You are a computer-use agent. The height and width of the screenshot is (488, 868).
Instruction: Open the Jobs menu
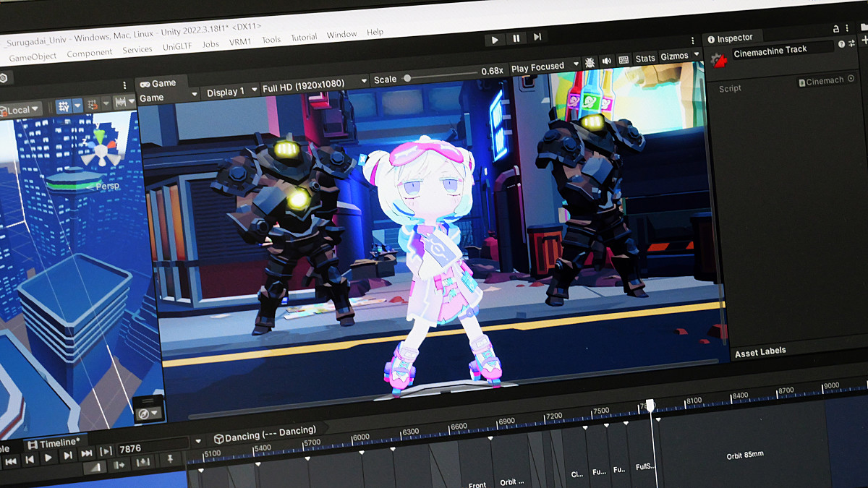pyautogui.click(x=211, y=44)
